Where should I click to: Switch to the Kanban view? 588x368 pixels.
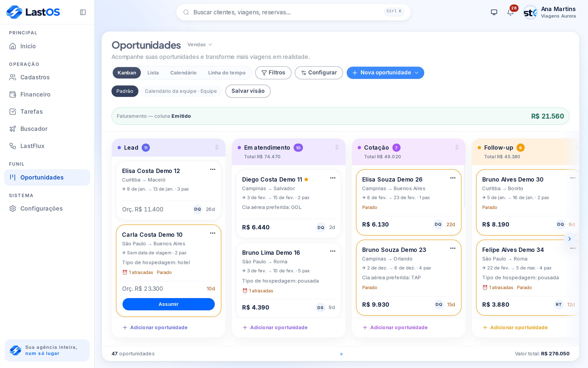coord(127,73)
